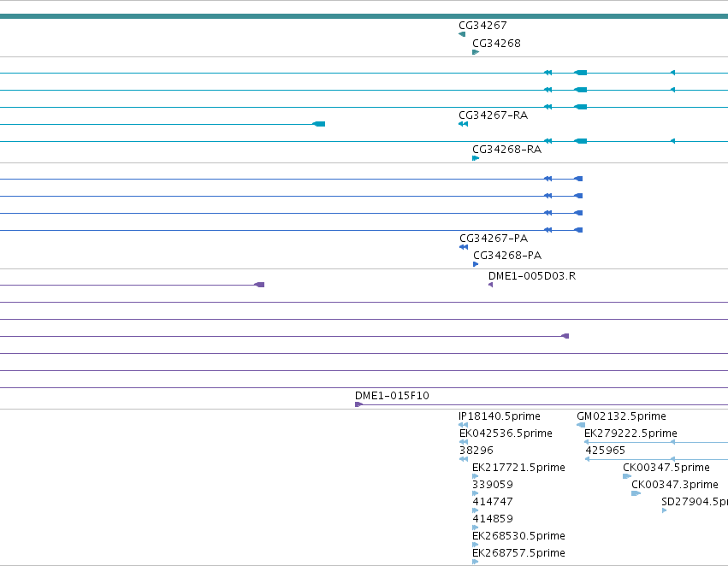Click the IP18140.5prime arrow glyph
The image size is (728, 566).
[x=464, y=425]
